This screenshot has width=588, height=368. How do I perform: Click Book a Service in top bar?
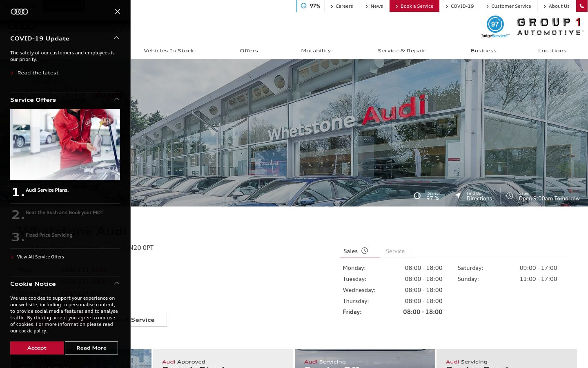[x=414, y=6]
